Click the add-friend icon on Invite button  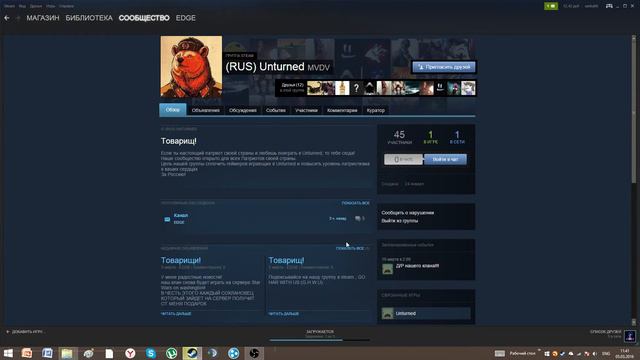pos(421,67)
